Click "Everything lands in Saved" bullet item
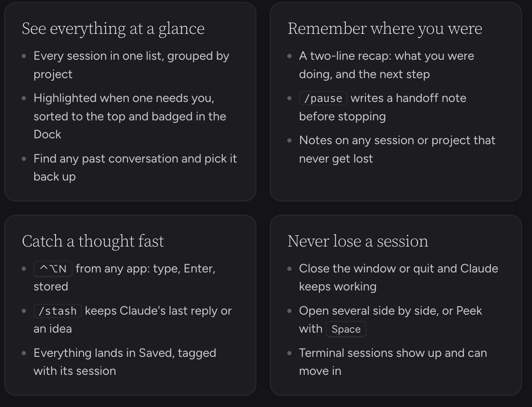 coord(125,362)
